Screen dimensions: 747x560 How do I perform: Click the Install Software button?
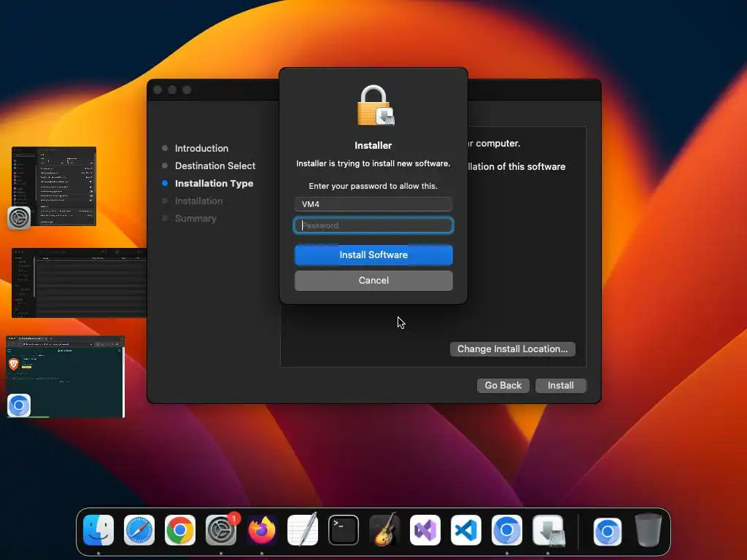(x=373, y=254)
